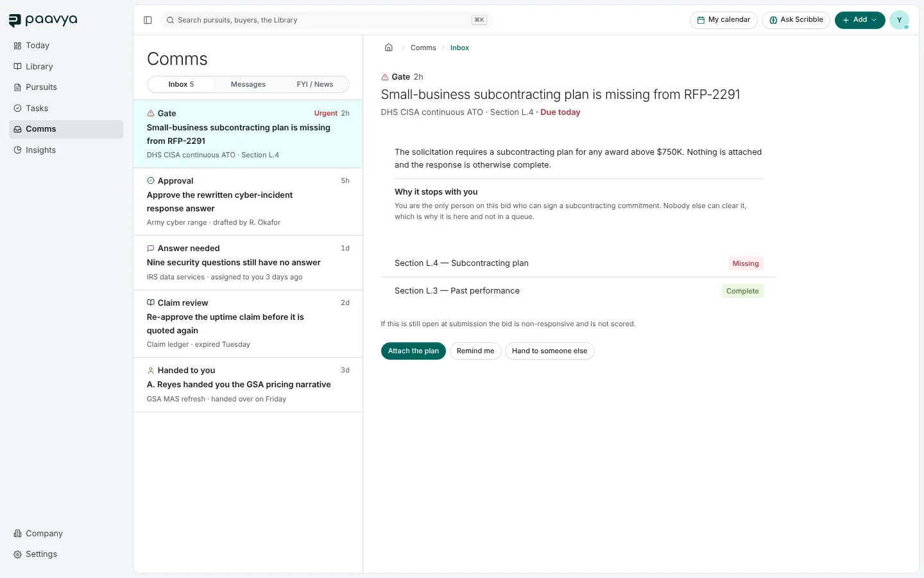Click the Complete status badge
Viewport: 924px width, 578px height.
click(x=742, y=291)
